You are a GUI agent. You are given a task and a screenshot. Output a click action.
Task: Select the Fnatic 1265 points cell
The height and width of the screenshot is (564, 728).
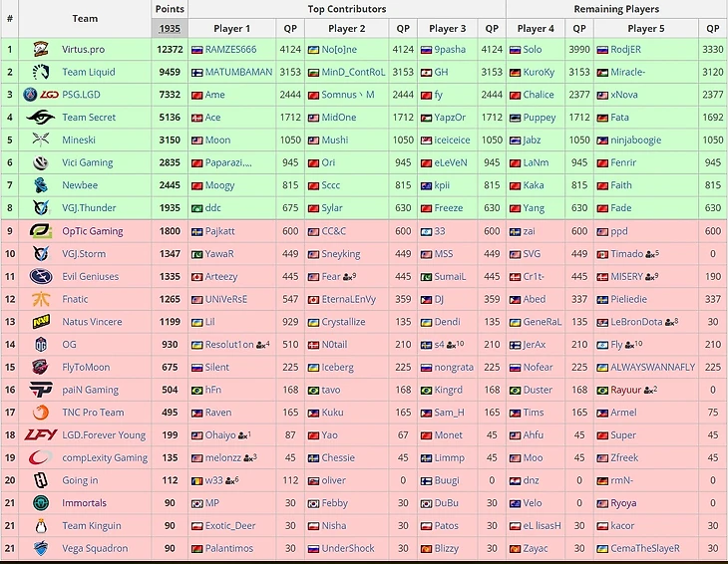(170, 299)
